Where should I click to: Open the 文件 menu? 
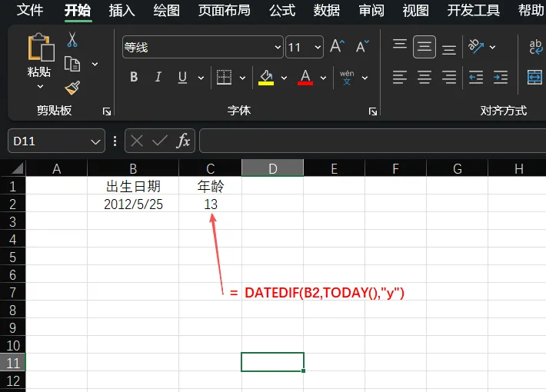30,10
